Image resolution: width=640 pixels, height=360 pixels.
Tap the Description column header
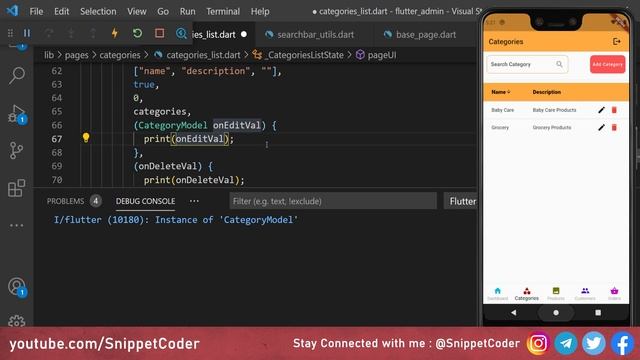547,92
